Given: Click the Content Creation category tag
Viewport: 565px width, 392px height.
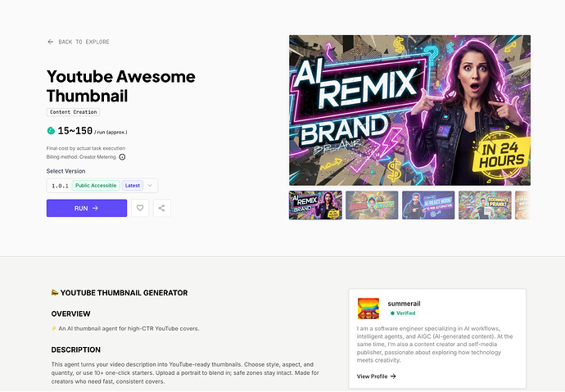Looking at the screenshot, I should coord(73,111).
